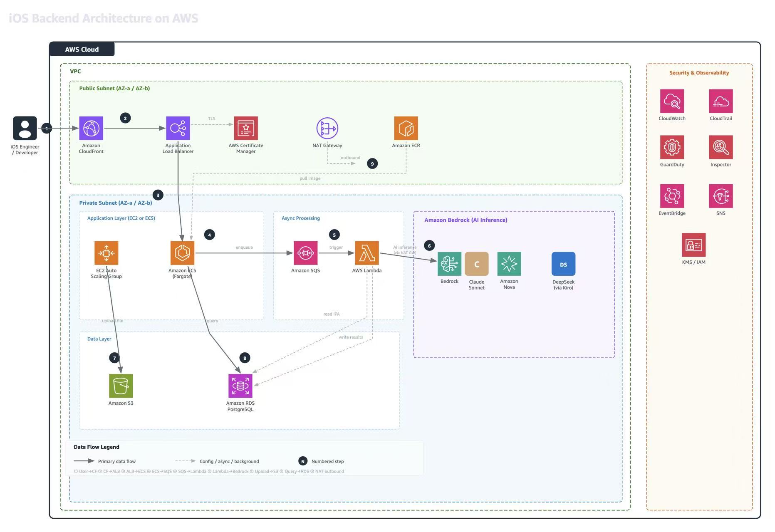The image size is (775, 532).
Task: Click the NAT Gateway icon
Action: 327,128
